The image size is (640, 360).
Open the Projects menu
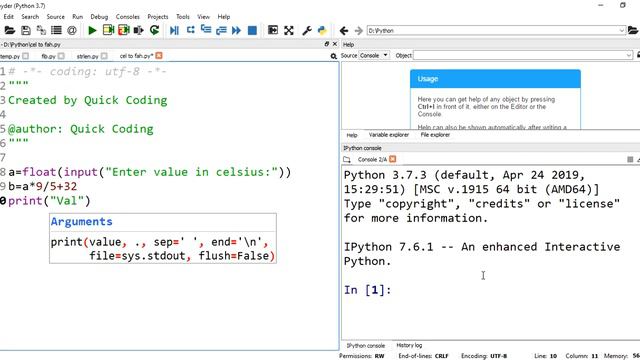pyautogui.click(x=158, y=17)
